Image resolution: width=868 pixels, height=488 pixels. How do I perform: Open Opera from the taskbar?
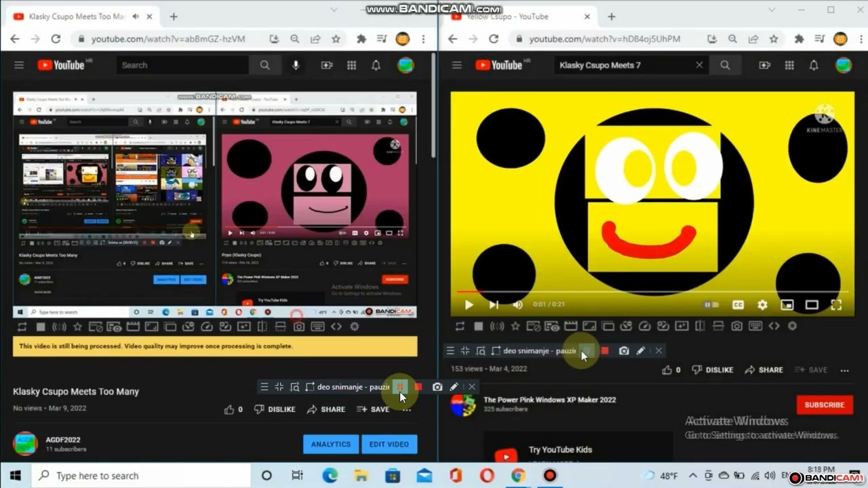[487, 476]
